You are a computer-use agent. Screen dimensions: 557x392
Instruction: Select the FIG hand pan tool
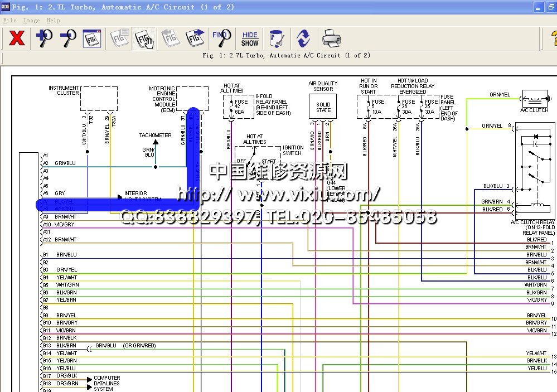[x=144, y=38]
